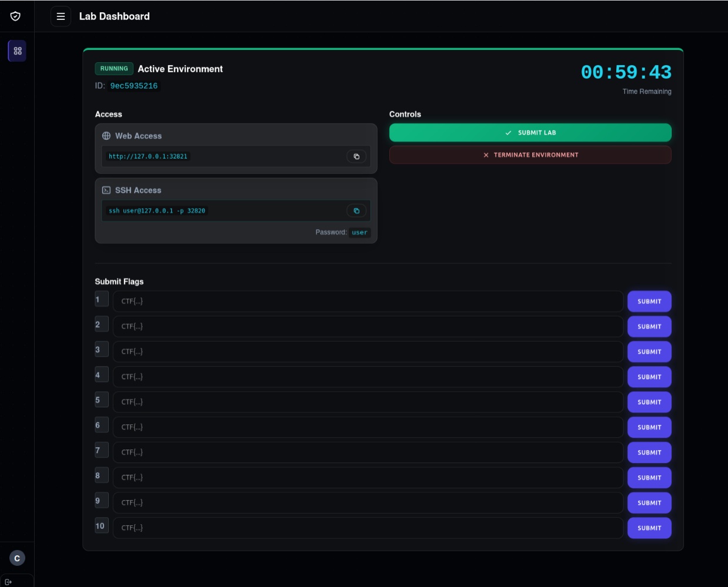Click the http://127.0.0.1:32821 link

pyautogui.click(x=148, y=156)
